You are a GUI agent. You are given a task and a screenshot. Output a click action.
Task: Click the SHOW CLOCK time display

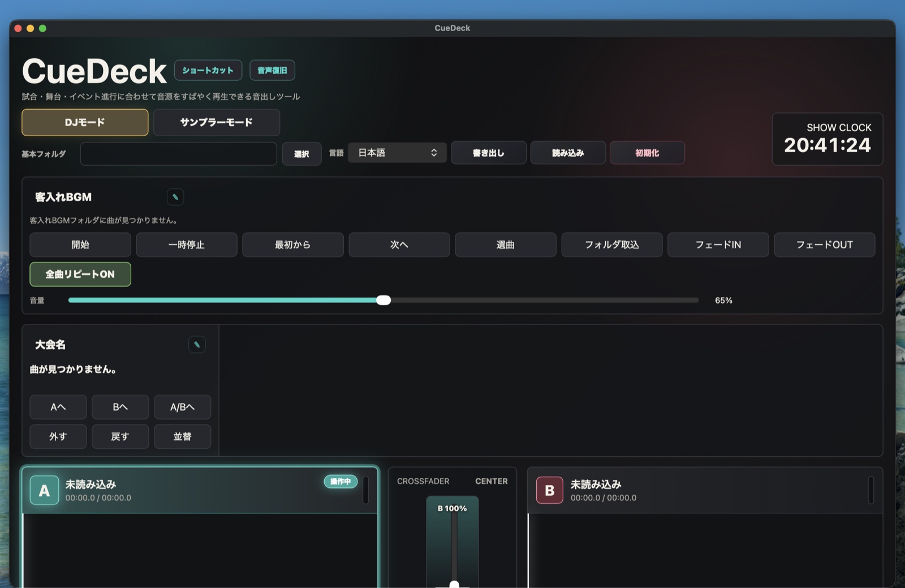pos(828,145)
